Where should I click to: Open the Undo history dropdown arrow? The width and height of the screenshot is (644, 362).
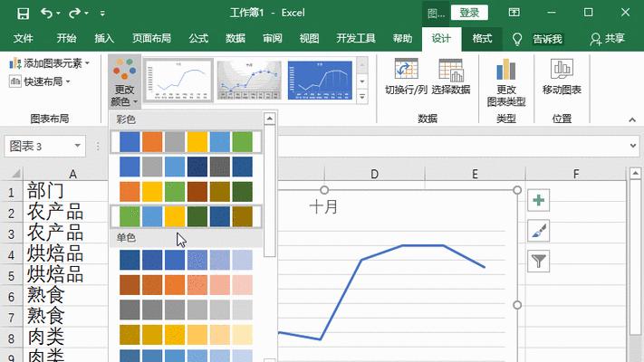pyautogui.click(x=58, y=14)
